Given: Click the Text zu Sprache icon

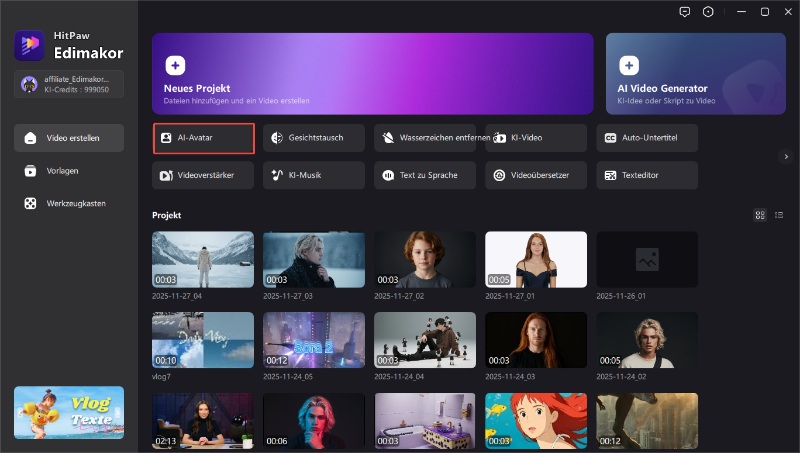Looking at the screenshot, I should coord(388,175).
